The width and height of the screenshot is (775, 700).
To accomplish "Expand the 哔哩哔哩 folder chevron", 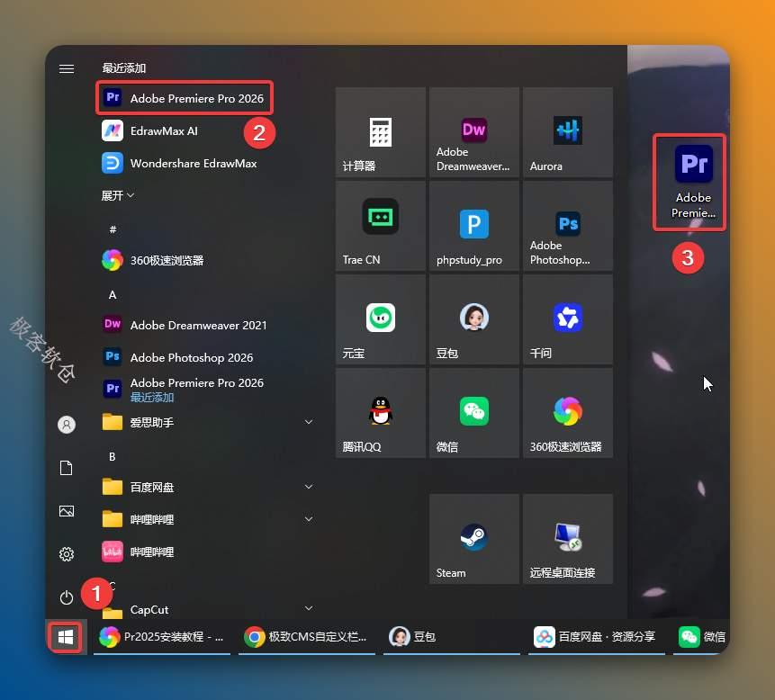I will pos(309,519).
